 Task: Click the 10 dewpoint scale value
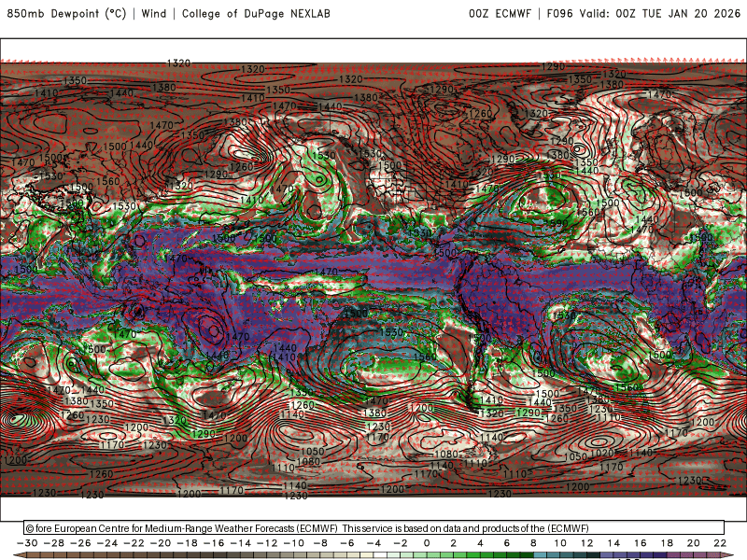(560, 543)
